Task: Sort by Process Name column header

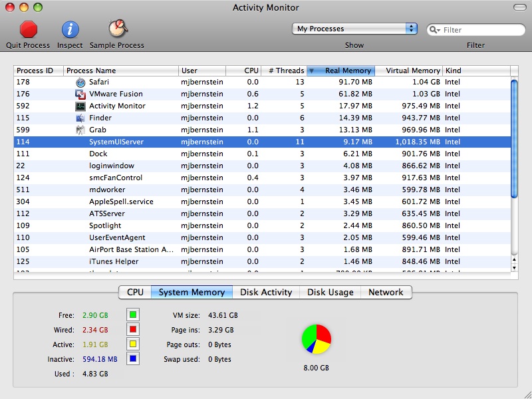Action: point(121,70)
